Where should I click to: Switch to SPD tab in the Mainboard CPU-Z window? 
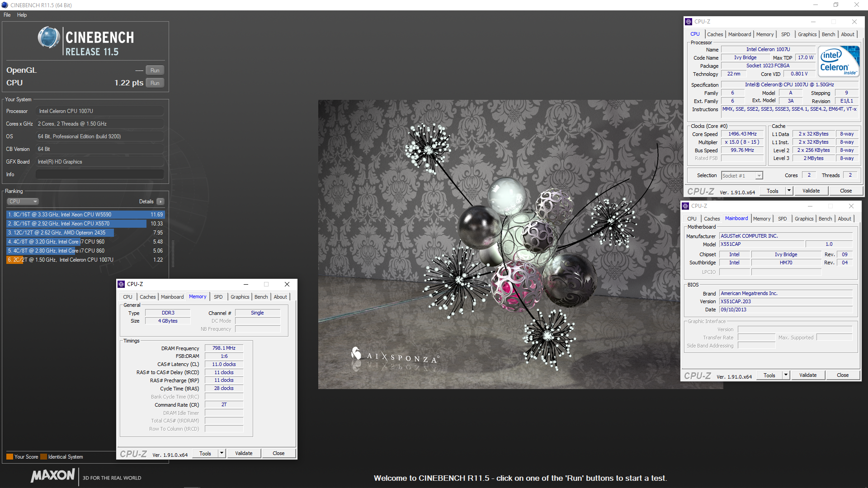click(x=783, y=219)
